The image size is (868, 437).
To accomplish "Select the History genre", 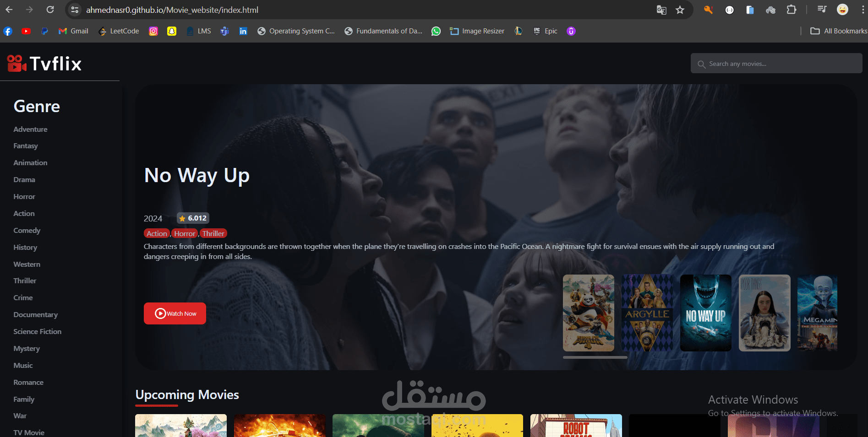I will click(x=25, y=248).
